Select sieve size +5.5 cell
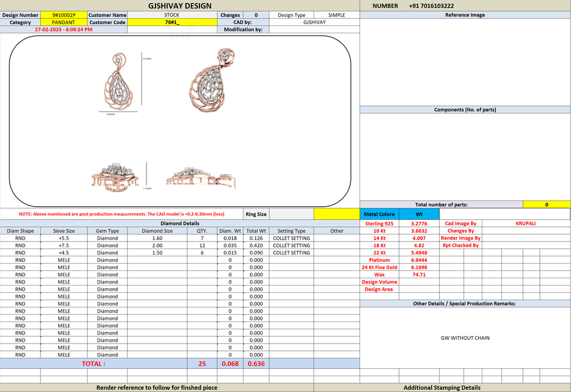Screen dimensions: 577x392 [64, 238]
